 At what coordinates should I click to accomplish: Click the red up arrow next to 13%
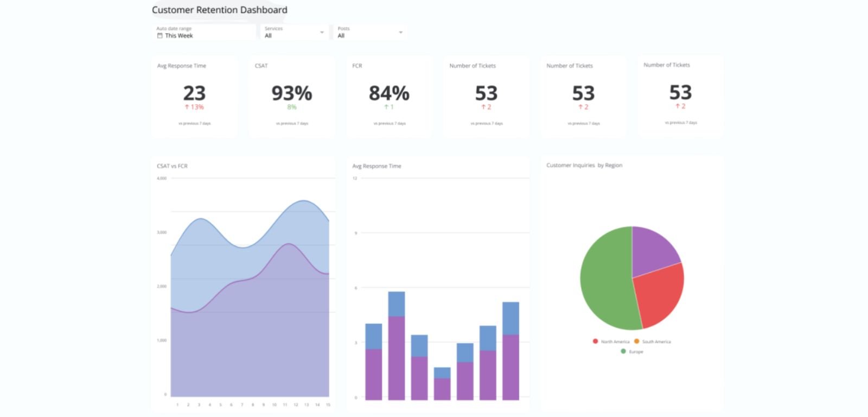pyautogui.click(x=187, y=107)
